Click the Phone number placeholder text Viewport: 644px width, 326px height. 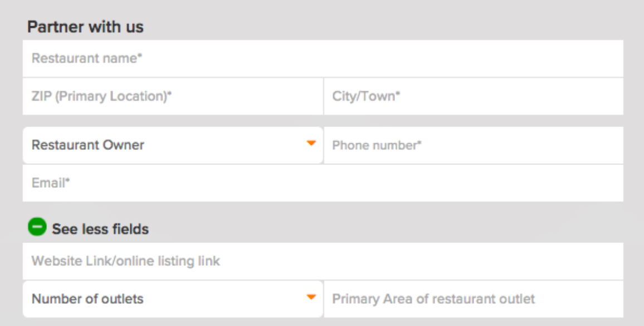(x=377, y=145)
